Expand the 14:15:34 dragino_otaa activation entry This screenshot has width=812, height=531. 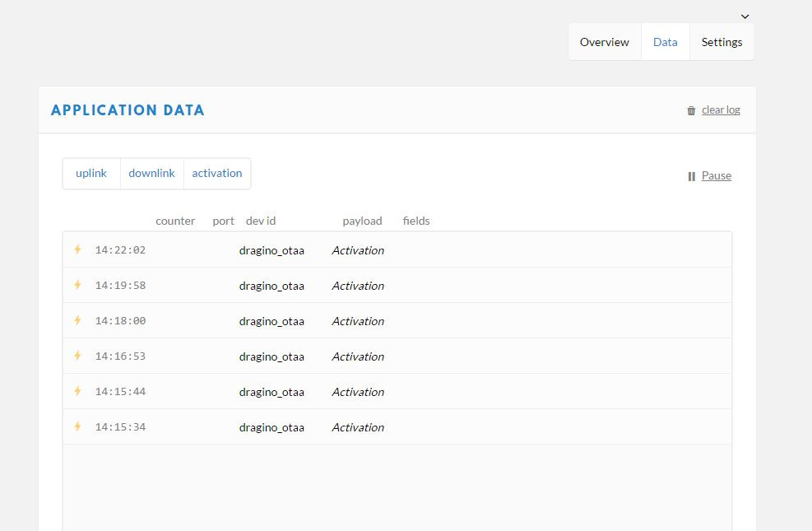(x=397, y=427)
